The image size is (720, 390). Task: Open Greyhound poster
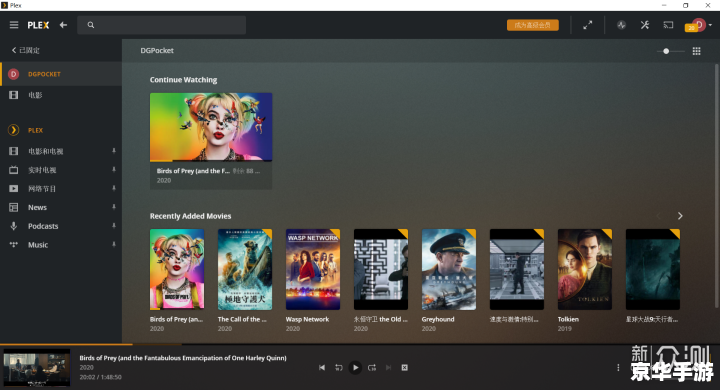tap(449, 269)
